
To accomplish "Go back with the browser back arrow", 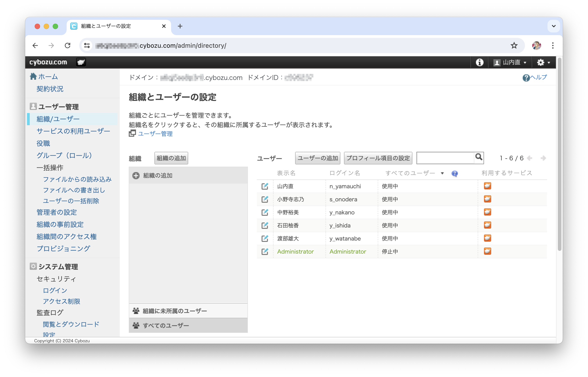I will tap(35, 45).
